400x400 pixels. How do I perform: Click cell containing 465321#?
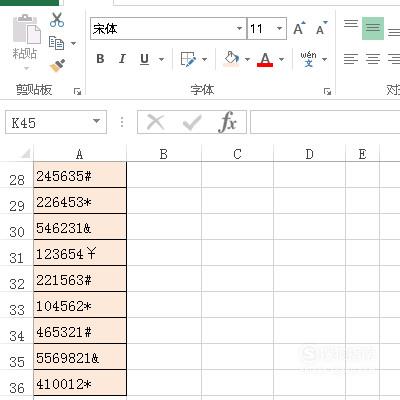click(80, 331)
